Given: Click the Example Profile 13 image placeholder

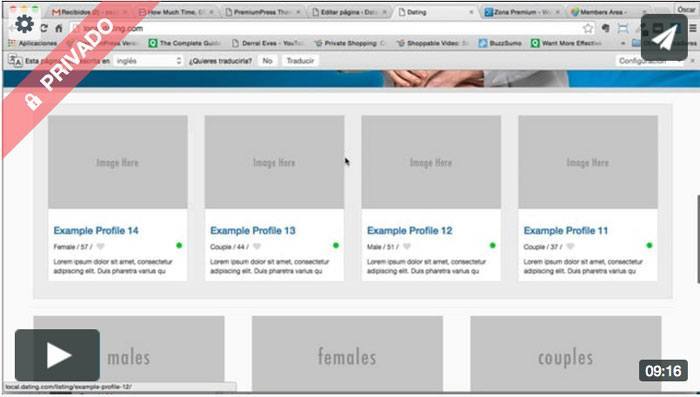Looking at the screenshot, I should [274, 162].
